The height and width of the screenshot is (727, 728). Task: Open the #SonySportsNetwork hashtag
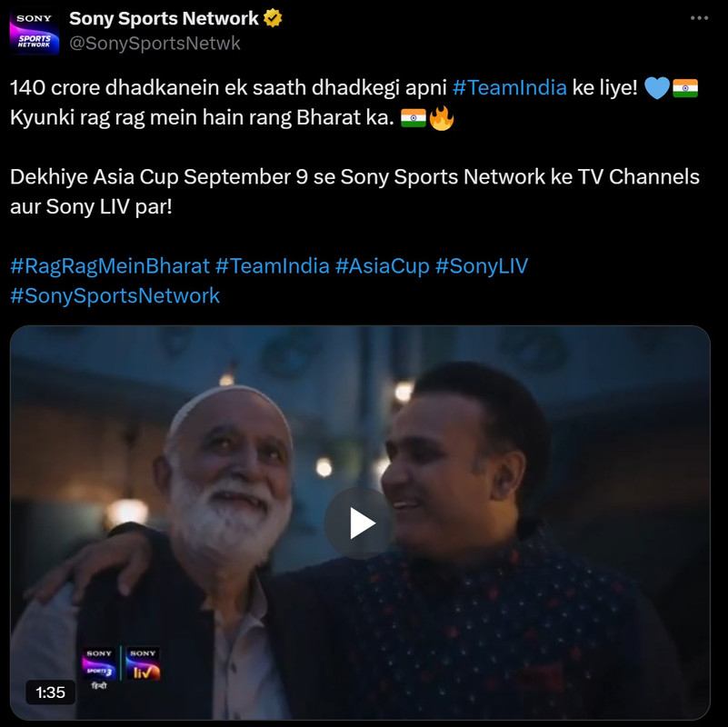(115, 295)
